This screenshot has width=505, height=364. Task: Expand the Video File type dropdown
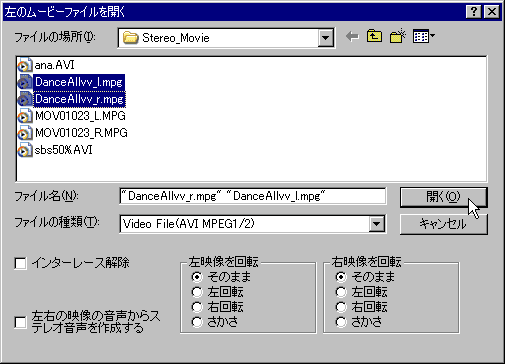coord(377,224)
